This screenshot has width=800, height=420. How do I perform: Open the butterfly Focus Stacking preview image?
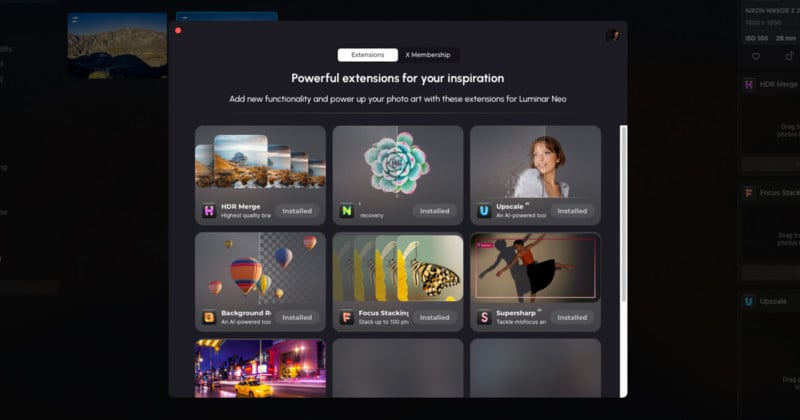tap(398, 268)
